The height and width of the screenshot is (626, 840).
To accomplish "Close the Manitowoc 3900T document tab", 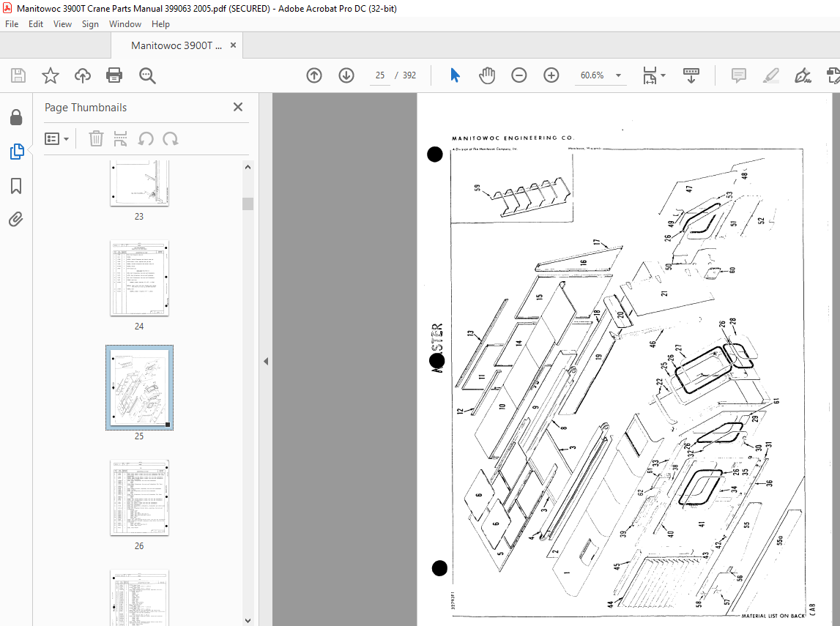I will [233, 45].
